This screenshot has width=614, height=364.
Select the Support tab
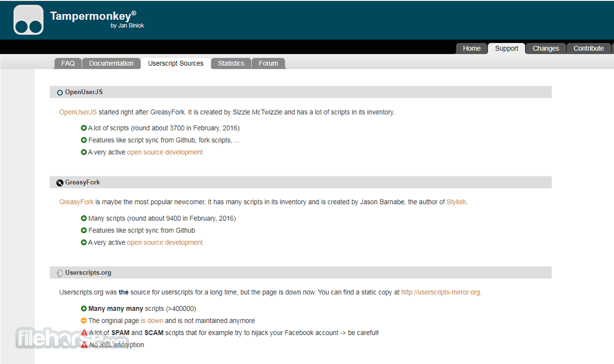point(507,49)
